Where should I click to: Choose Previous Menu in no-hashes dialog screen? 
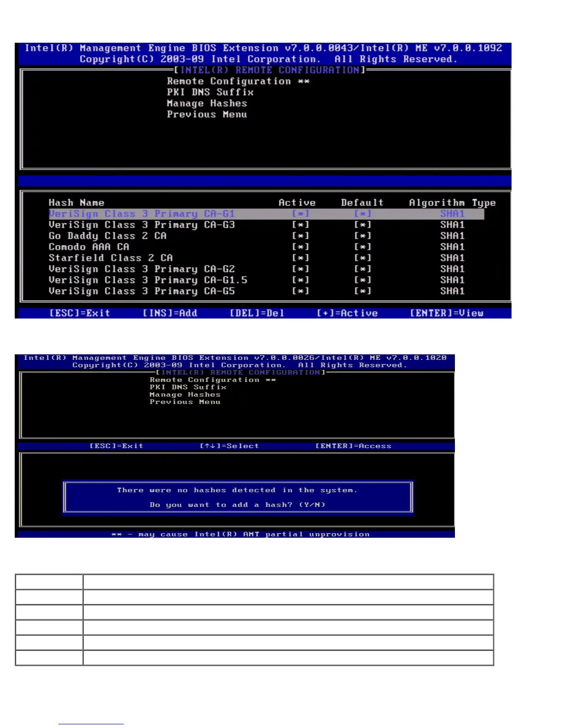point(185,402)
